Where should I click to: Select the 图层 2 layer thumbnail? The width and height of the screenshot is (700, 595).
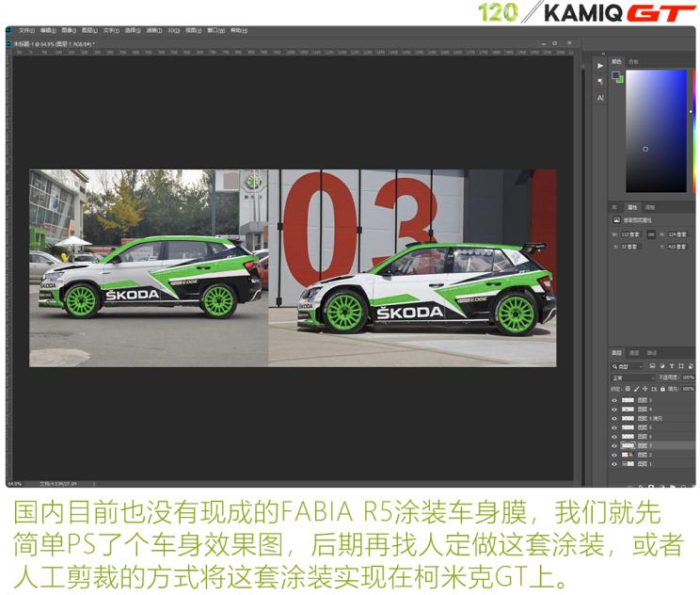628,455
